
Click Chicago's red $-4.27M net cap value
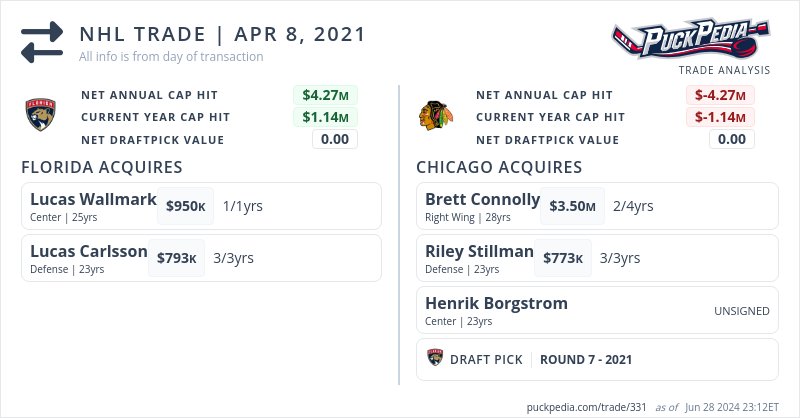point(720,96)
